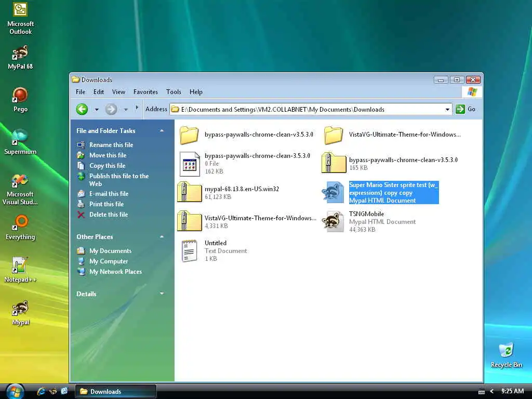The width and height of the screenshot is (532, 399).
Task: Open Back button history dropdown arrow
Action: [x=97, y=110]
